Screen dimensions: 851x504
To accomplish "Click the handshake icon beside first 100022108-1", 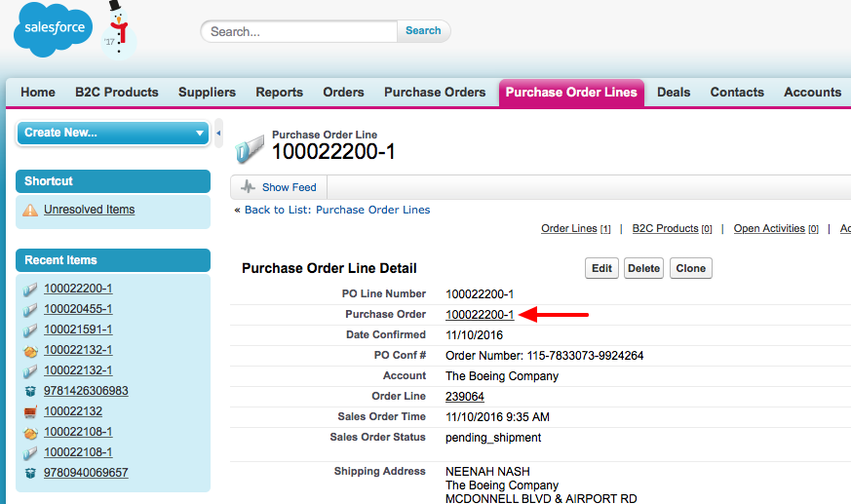I will (x=30, y=433).
